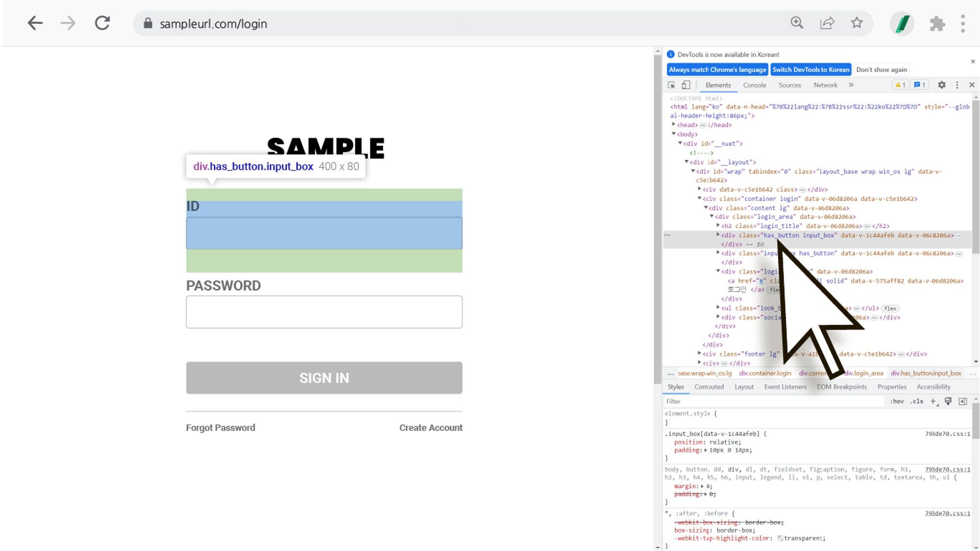The width and height of the screenshot is (980, 551).
Task: Show more DevTools tabs chevron
Action: [x=851, y=85]
